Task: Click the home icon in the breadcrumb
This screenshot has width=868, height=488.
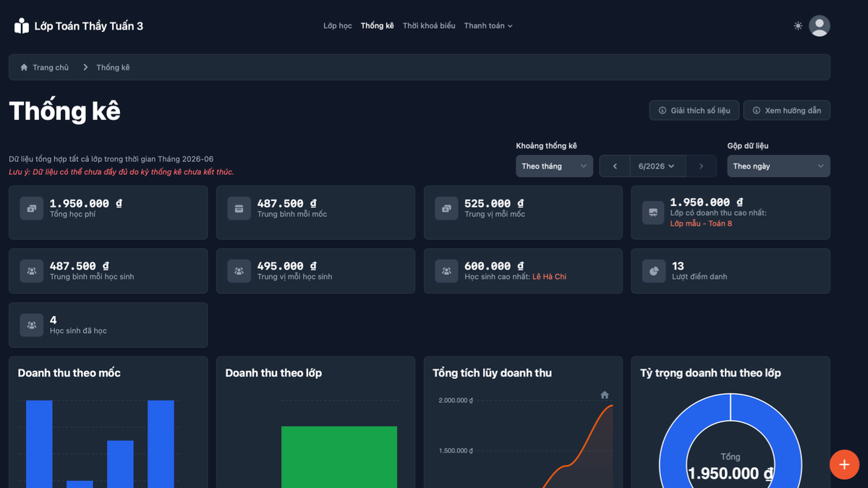Action: click(24, 67)
